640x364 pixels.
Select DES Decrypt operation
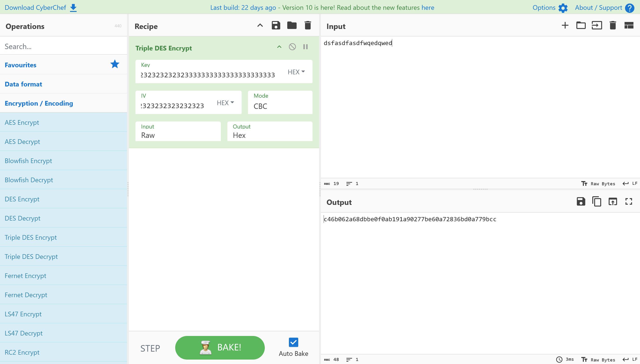point(64,218)
